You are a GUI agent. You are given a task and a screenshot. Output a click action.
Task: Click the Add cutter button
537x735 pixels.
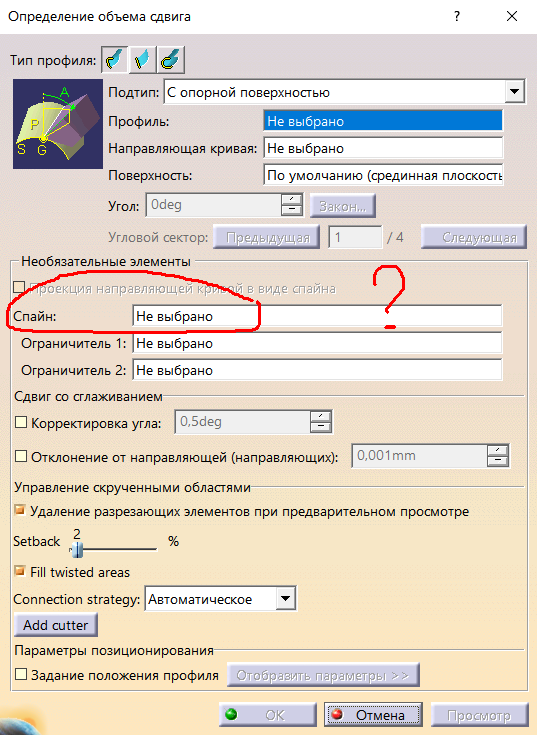coord(56,625)
